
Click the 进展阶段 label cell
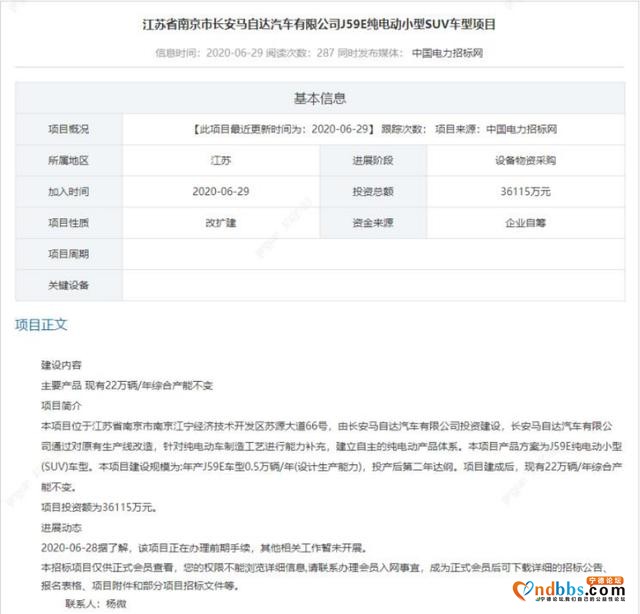pyautogui.click(x=373, y=160)
